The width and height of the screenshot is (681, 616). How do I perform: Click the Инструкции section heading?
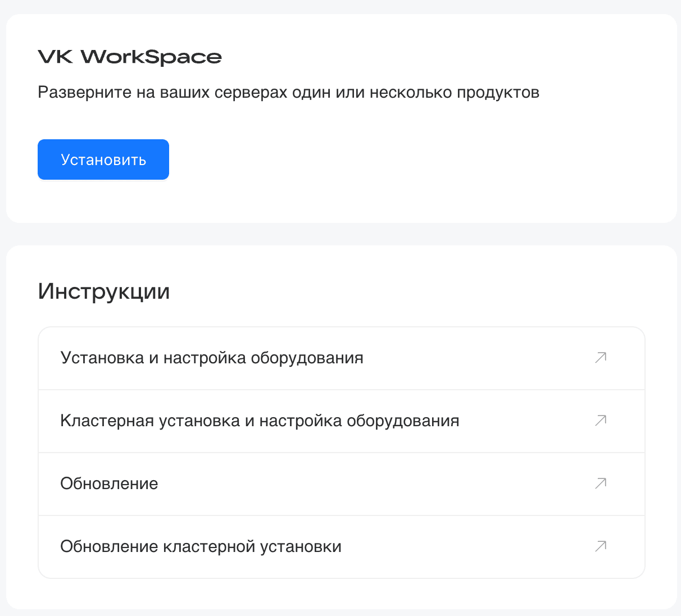[x=104, y=291]
